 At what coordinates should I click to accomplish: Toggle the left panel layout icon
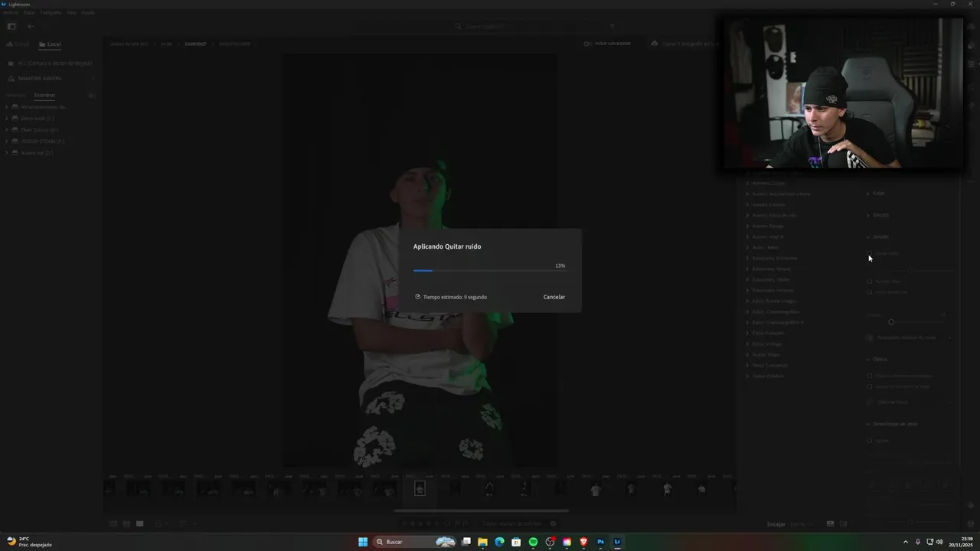(11, 26)
